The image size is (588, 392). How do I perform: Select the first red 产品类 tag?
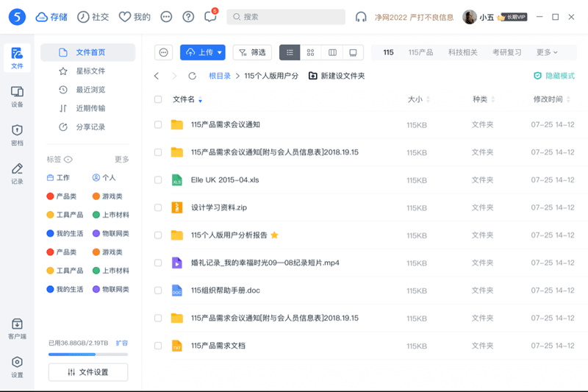[x=62, y=196]
